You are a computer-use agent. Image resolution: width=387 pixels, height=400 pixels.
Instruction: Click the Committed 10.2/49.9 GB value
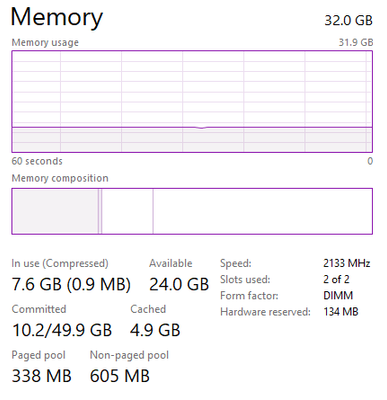pyautogui.click(x=62, y=330)
